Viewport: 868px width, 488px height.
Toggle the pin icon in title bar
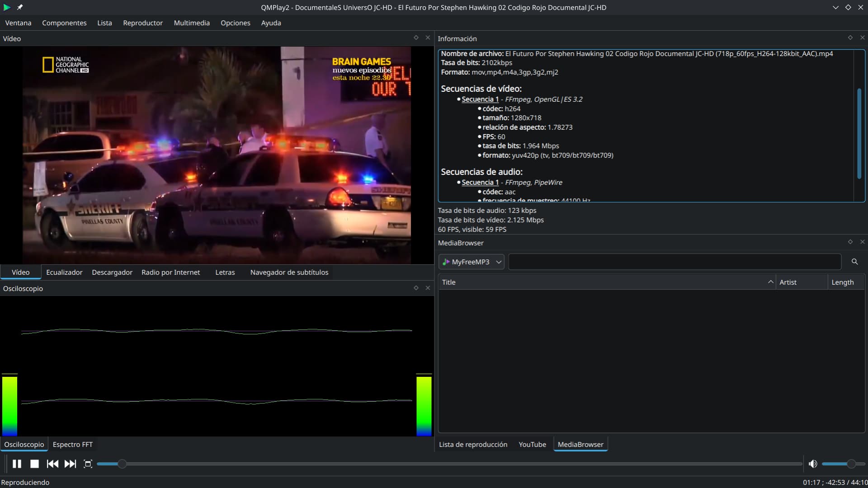(x=20, y=7)
